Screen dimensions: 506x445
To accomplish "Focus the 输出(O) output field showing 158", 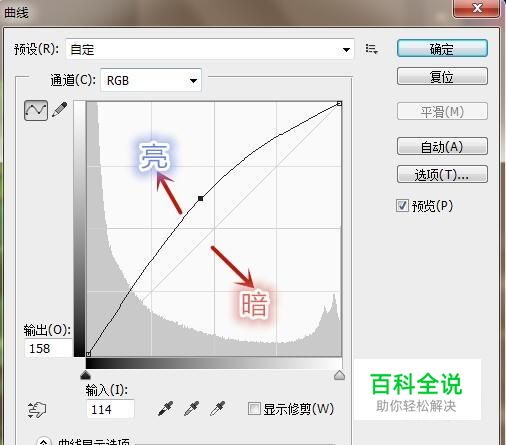I will (x=48, y=348).
